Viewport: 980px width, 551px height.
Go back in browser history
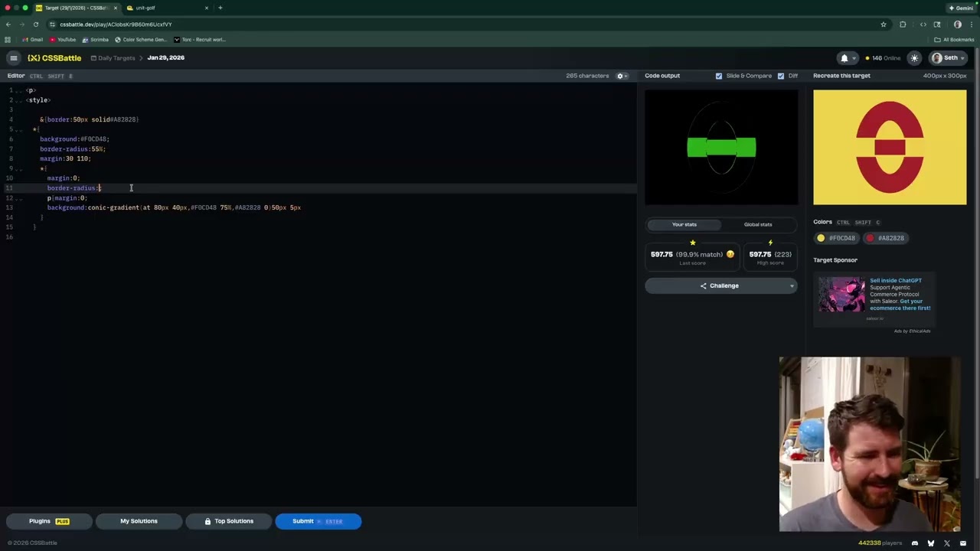pos(8,24)
